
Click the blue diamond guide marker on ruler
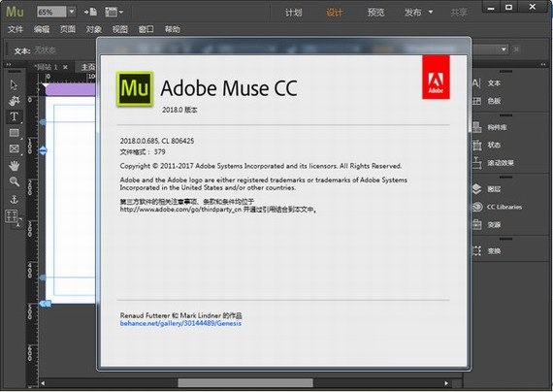pyautogui.click(x=43, y=150)
